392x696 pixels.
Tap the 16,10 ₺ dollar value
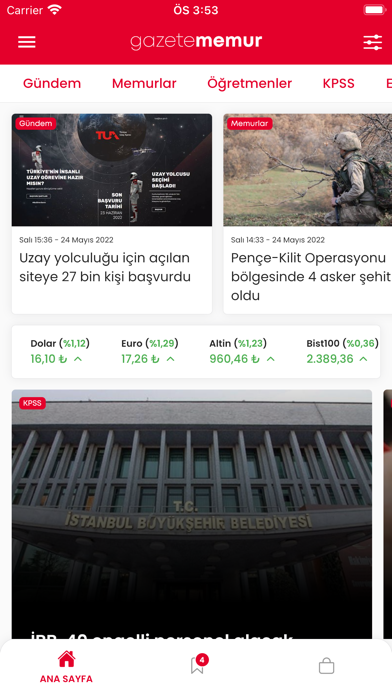[x=49, y=359]
